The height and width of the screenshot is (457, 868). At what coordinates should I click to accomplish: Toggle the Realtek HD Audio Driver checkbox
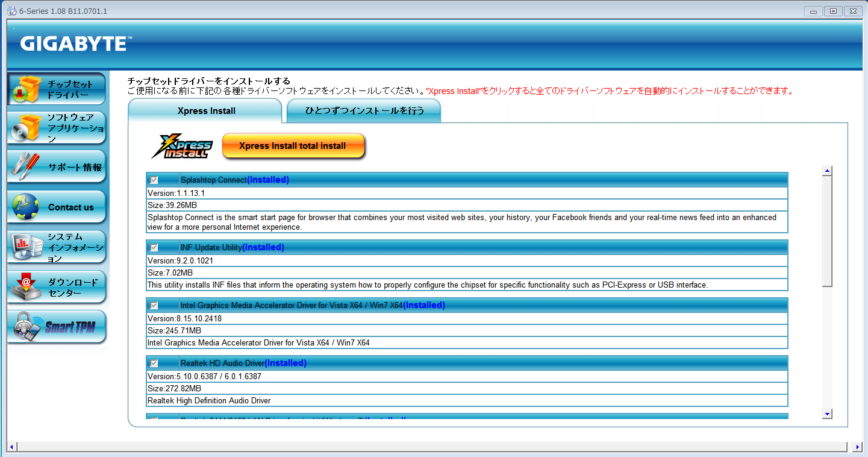tap(154, 363)
